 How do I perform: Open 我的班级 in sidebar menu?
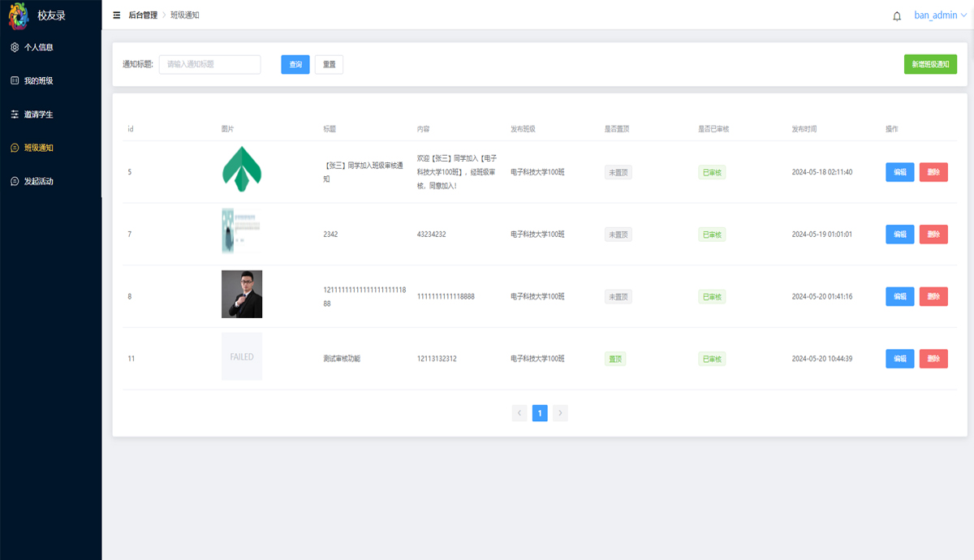pos(39,81)
